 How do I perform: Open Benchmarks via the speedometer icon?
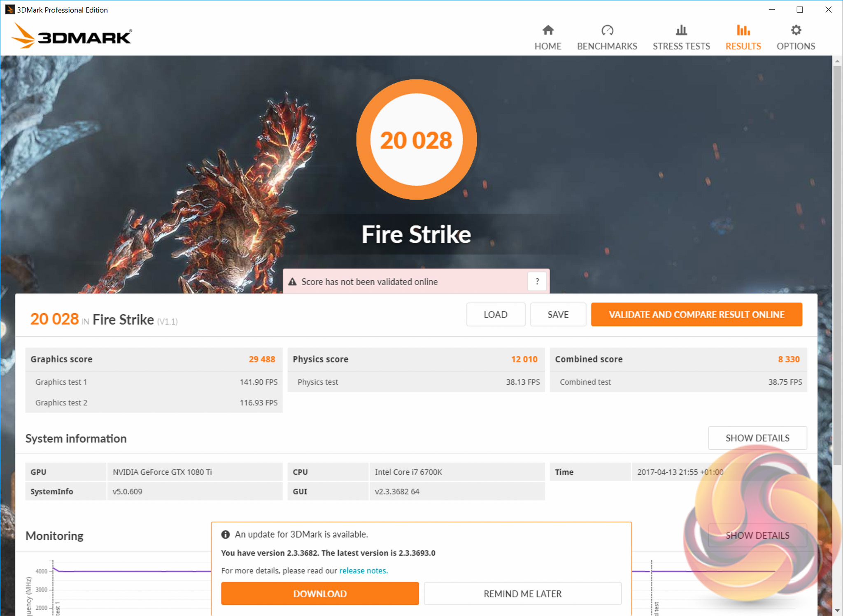(x=607, y=30)
